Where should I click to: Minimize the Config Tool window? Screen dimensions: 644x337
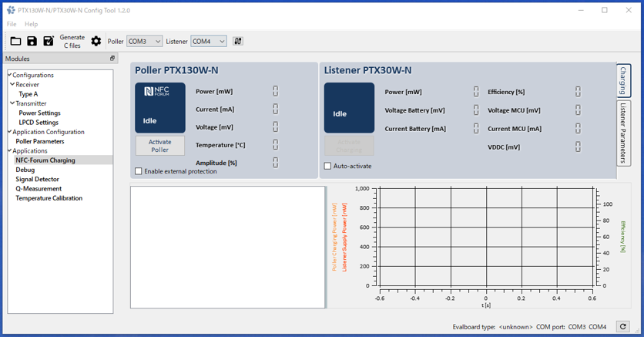click(x=581, y=10)
